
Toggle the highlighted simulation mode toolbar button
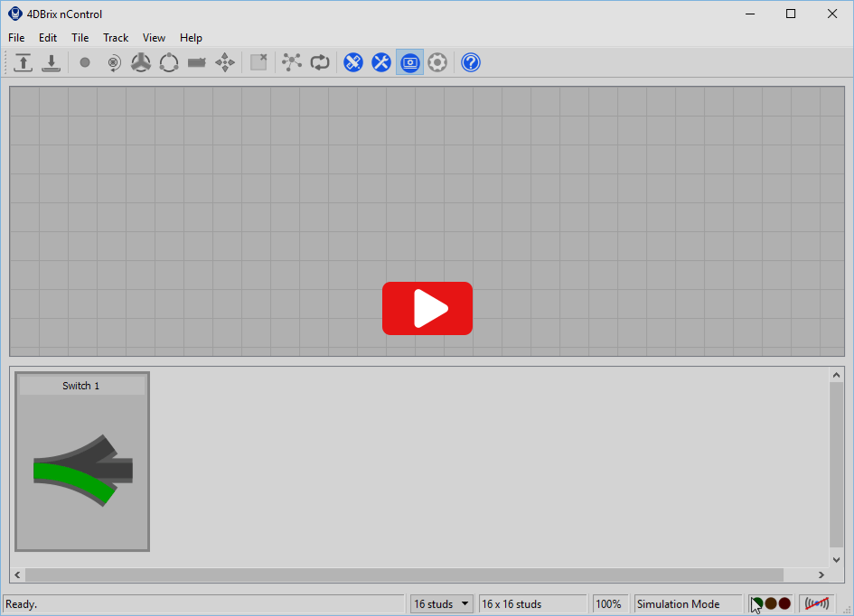[410, 62]
